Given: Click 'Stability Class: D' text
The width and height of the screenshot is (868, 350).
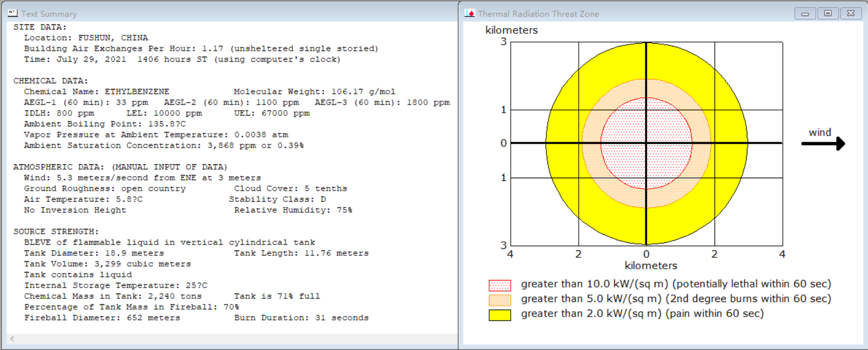Looking at the screenshot, I should [277, 199].
